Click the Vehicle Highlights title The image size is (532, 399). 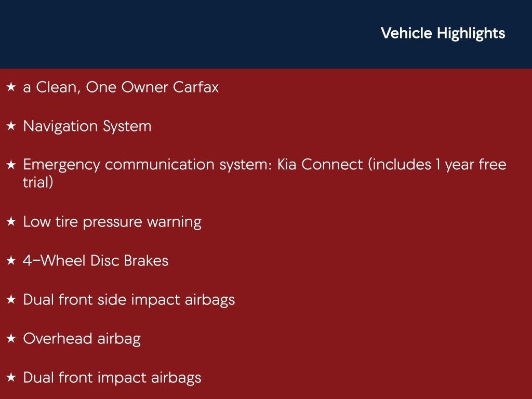click(x=443, y=33)
